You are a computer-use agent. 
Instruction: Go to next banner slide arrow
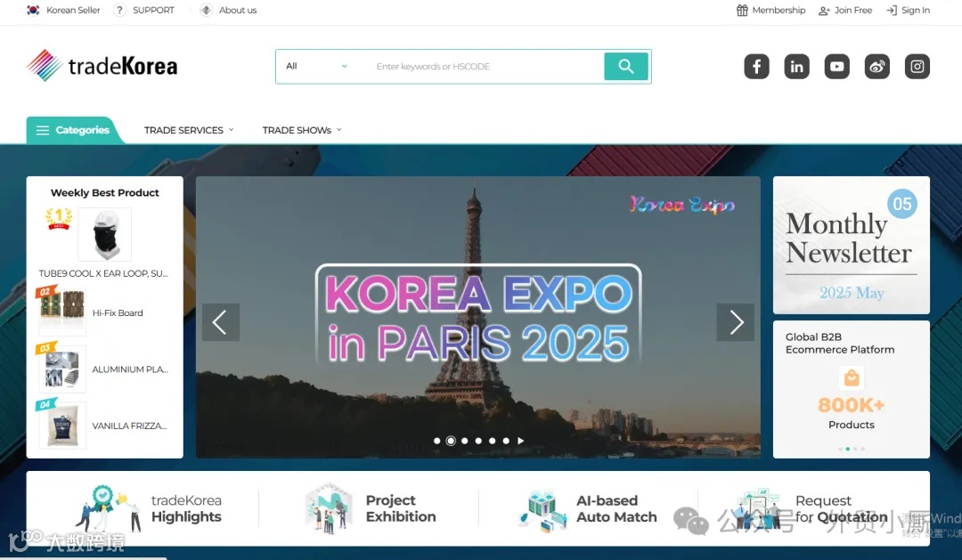click(x=736, y=322)
